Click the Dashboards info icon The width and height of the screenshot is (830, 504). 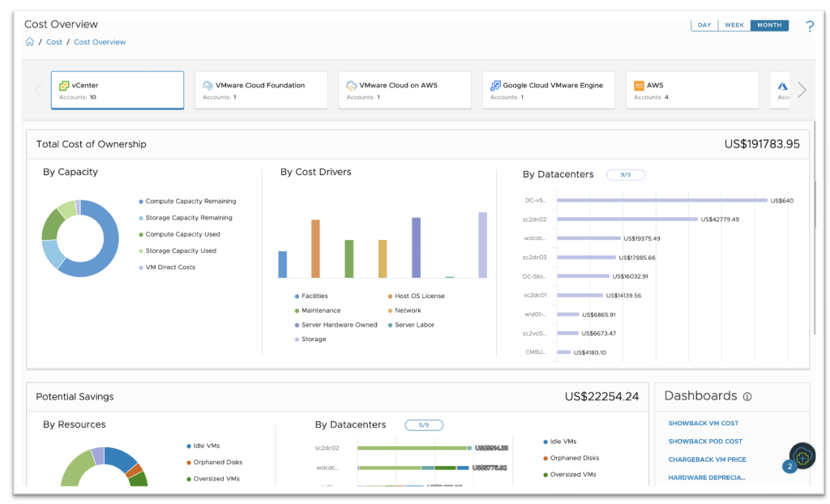click(747, 397)
